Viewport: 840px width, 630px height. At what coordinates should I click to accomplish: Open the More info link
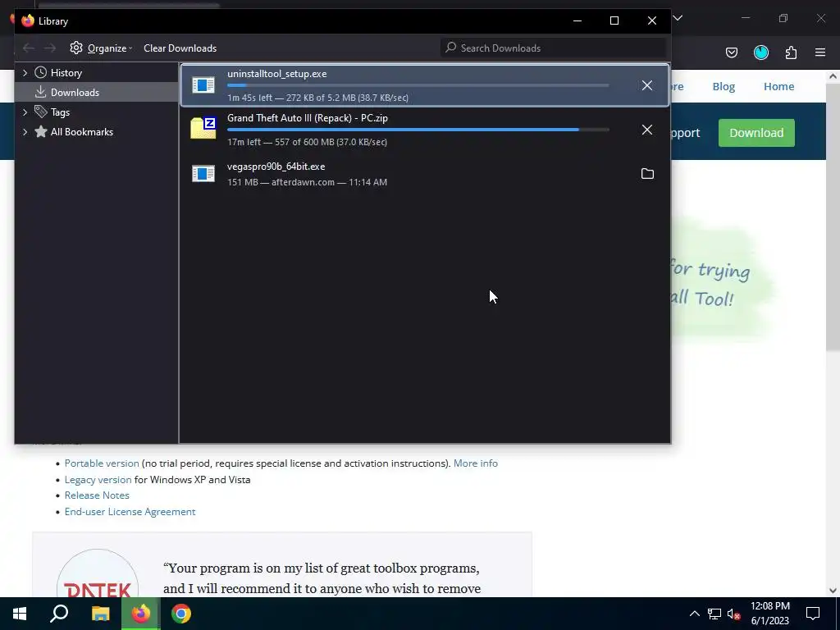pos(476,463)
